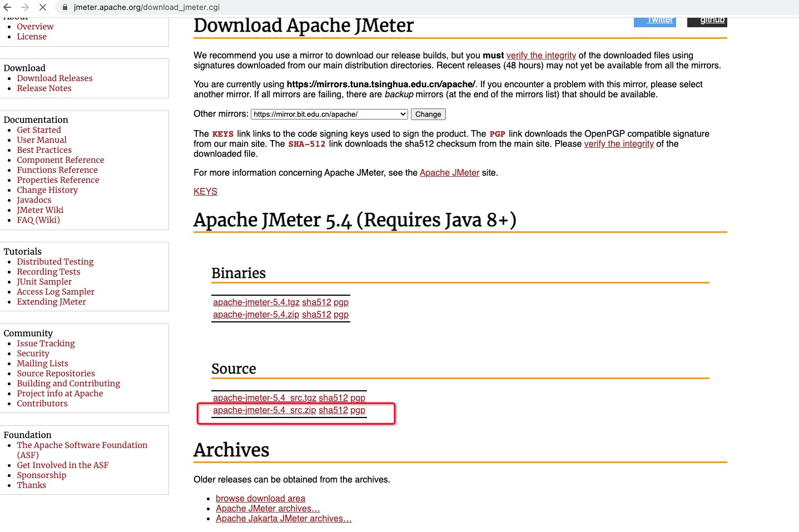
Task: Open pgp signature for apache-jmeter-5.4.tgz
Action: pyautogui.click(x=341, y=302)
